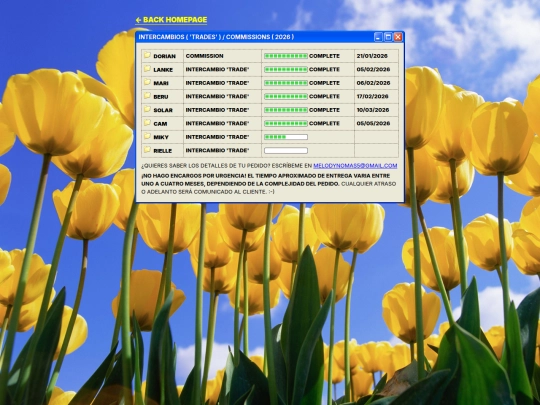Image resolution: width=540 pixels, height=405 pixels.
Task: Click COMPLETE status in CAM row
Action: click(x=324, y=123)
